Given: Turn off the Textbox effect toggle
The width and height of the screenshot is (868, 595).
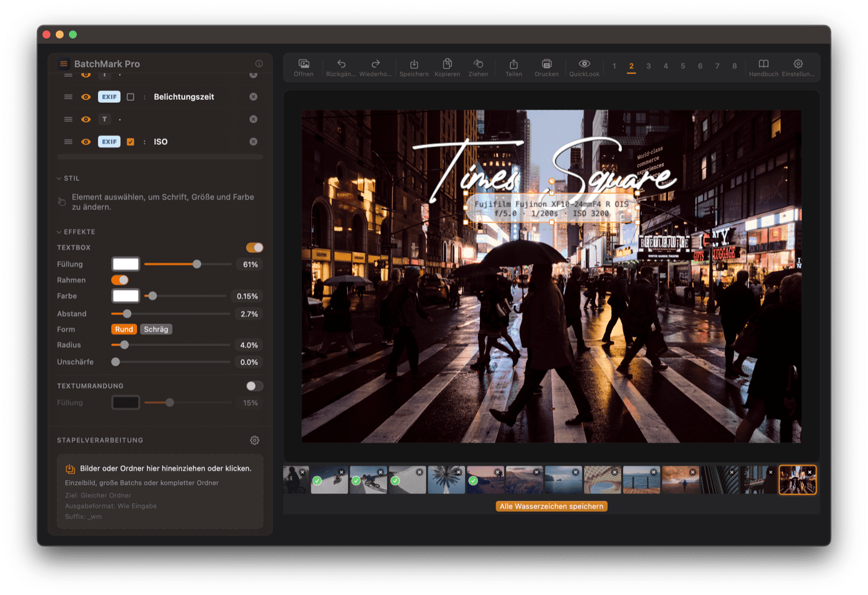Looking at the screenshot, I should (x=254, y=247).
